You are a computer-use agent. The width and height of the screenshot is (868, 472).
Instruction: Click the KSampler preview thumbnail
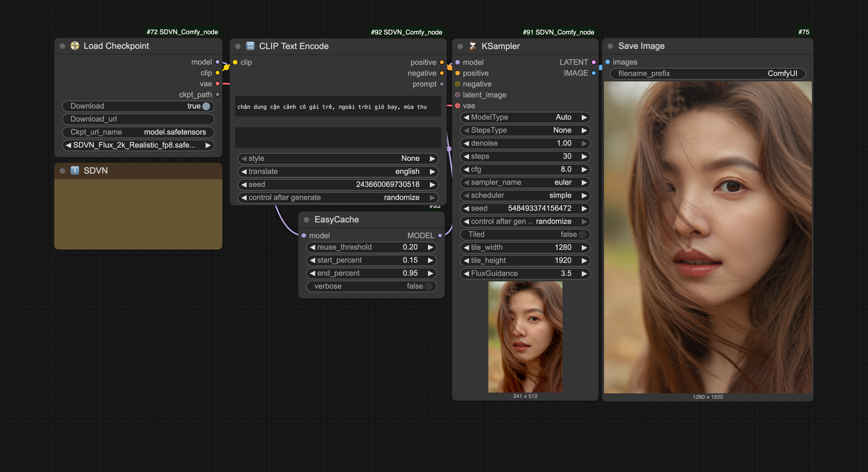coord(525,337)
